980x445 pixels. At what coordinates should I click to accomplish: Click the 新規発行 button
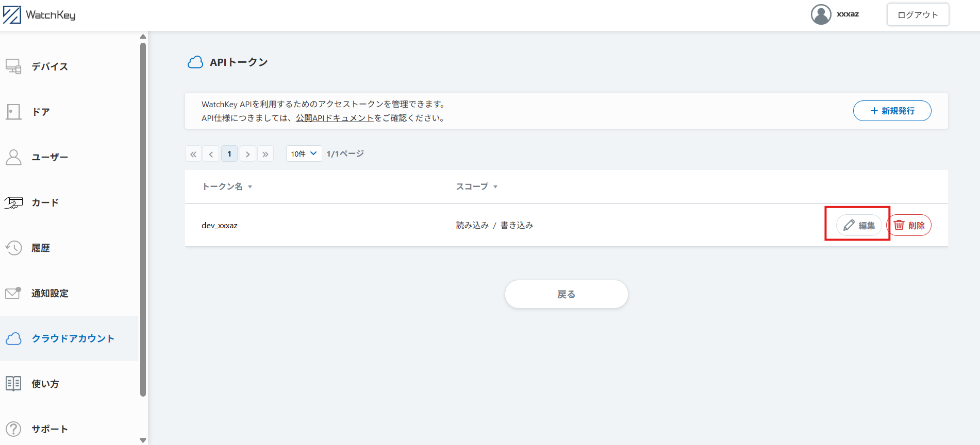[x=892, y=111]
